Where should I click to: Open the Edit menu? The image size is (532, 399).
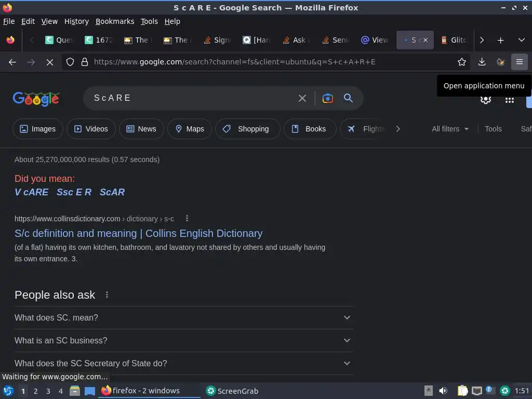point(28,21)
